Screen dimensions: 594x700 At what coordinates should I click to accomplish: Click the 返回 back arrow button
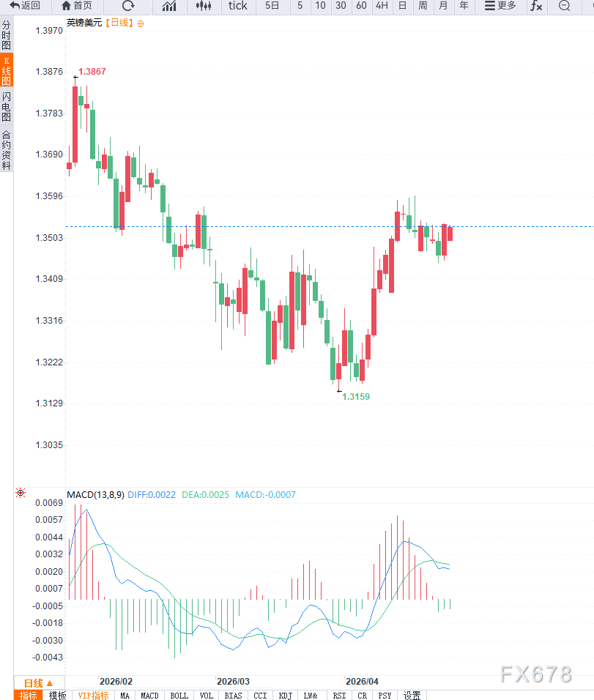coord(25,6)
